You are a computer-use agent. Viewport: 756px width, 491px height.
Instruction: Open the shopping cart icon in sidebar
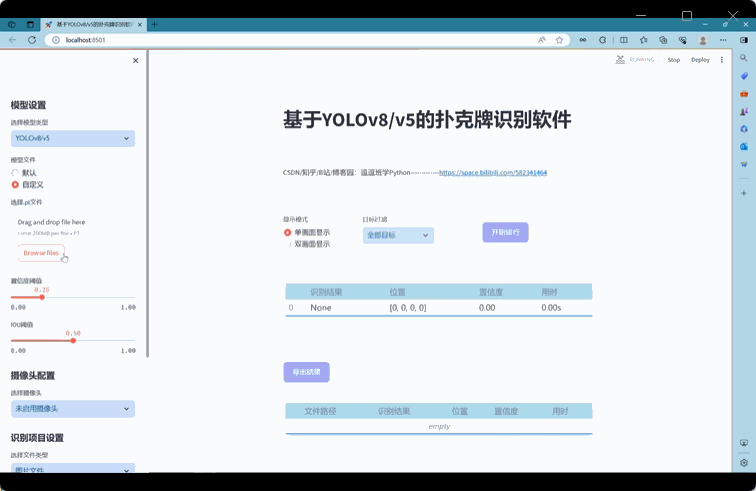click(x=744, y=164)
